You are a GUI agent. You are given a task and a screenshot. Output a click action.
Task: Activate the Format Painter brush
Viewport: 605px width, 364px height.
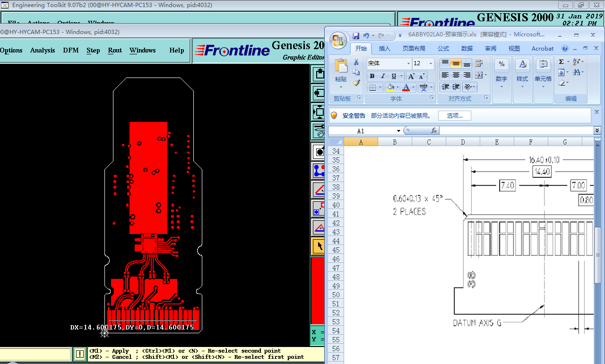pos(356,83)
